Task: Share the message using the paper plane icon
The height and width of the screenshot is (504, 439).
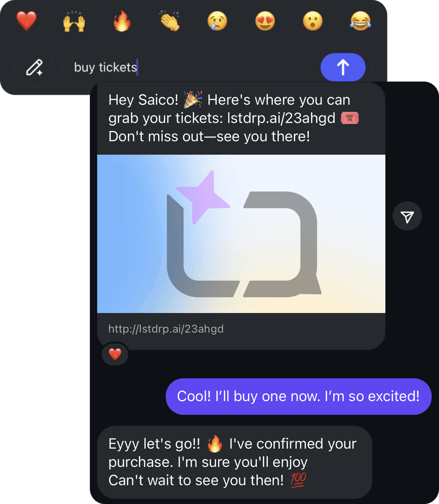Action: (x=407, y=216)
